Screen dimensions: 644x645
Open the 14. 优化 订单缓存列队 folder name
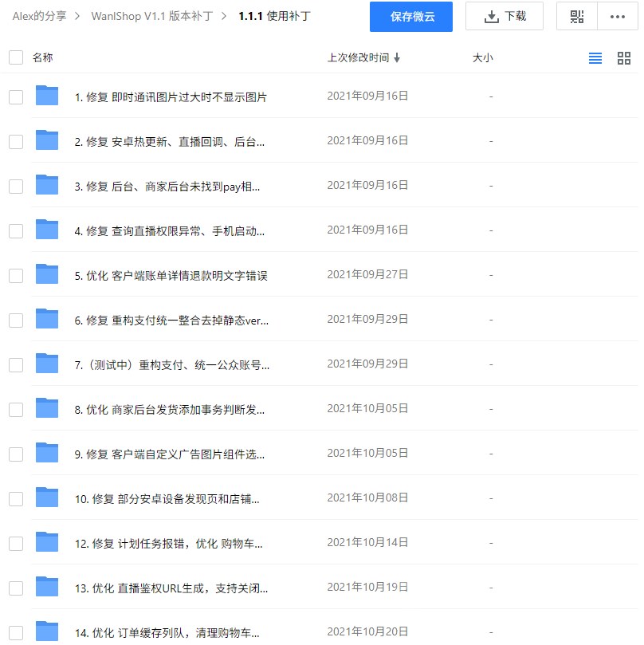click(x=167, y=633)
